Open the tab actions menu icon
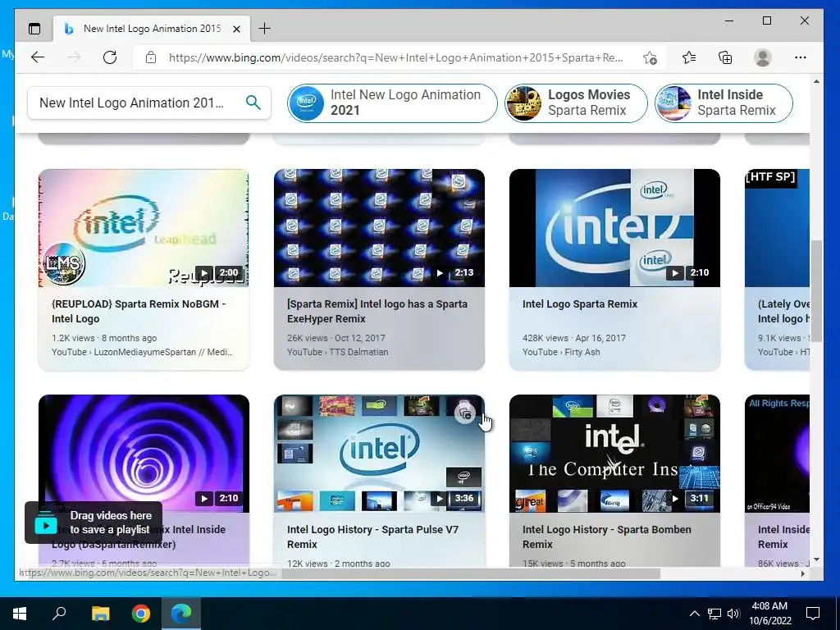 click(34, 29)
